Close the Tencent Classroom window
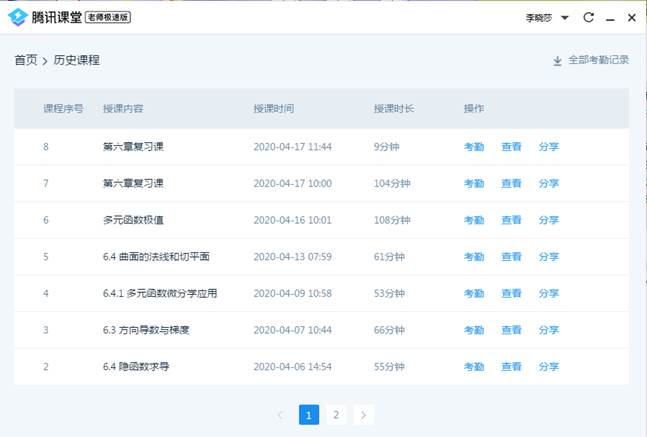Viewport: 647px width, 437px height. [632, 18]
